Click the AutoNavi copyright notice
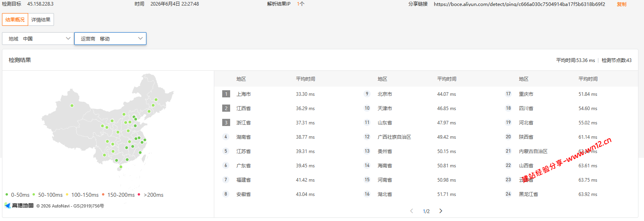Viewport: 644px width, 221px height. tap(70, 206)
